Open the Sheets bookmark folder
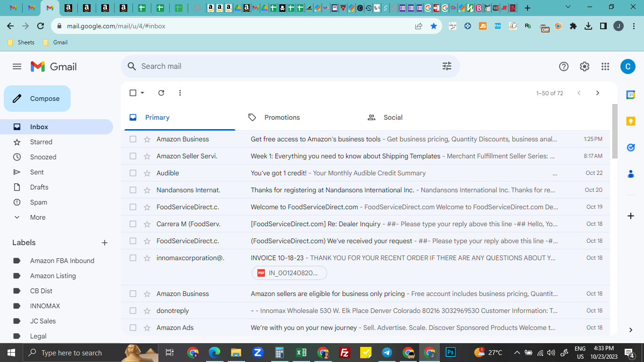Screen dimensions: 644x362 coord(21,42)
